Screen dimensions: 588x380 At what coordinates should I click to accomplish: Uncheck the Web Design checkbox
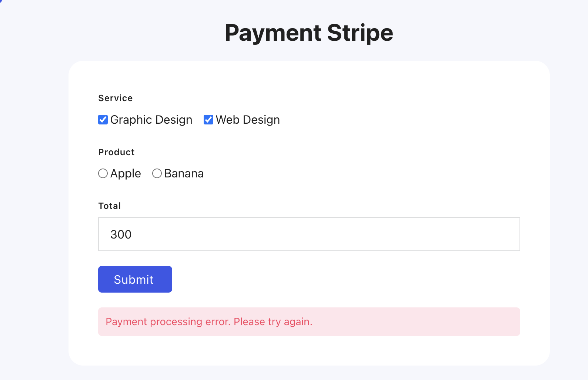tap(208, 120)
